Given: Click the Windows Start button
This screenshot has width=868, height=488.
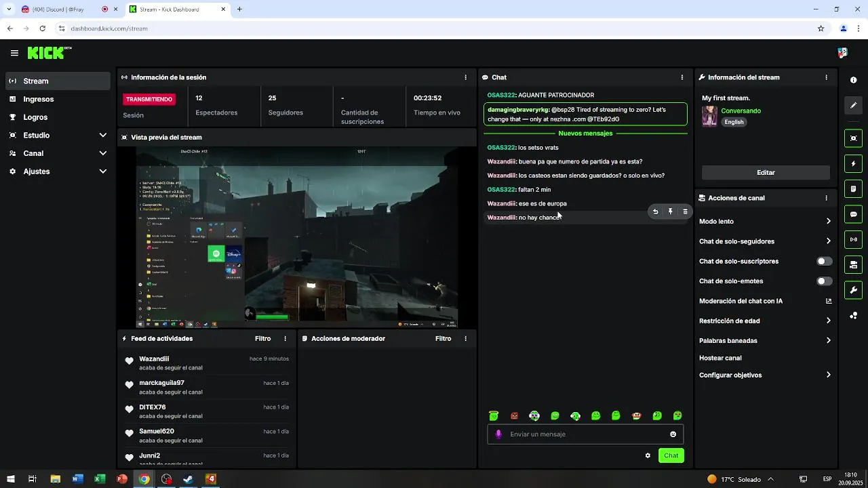Looking at the screenshot, I should [10, 479].
